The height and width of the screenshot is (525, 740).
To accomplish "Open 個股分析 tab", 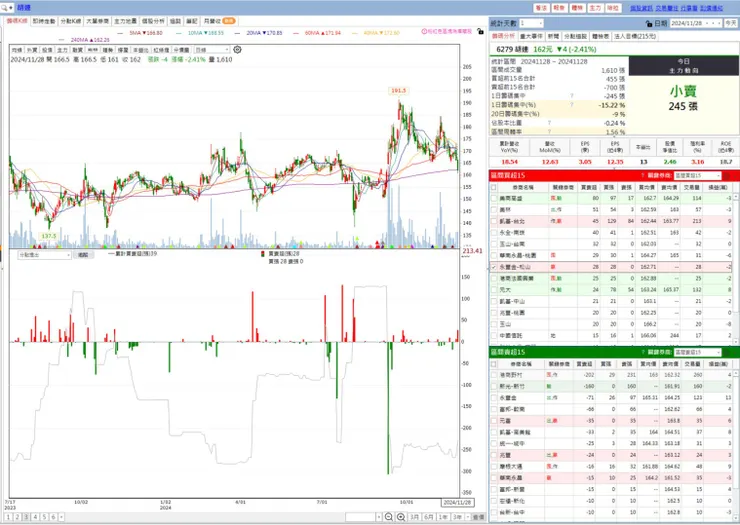I will pos(153,21).
